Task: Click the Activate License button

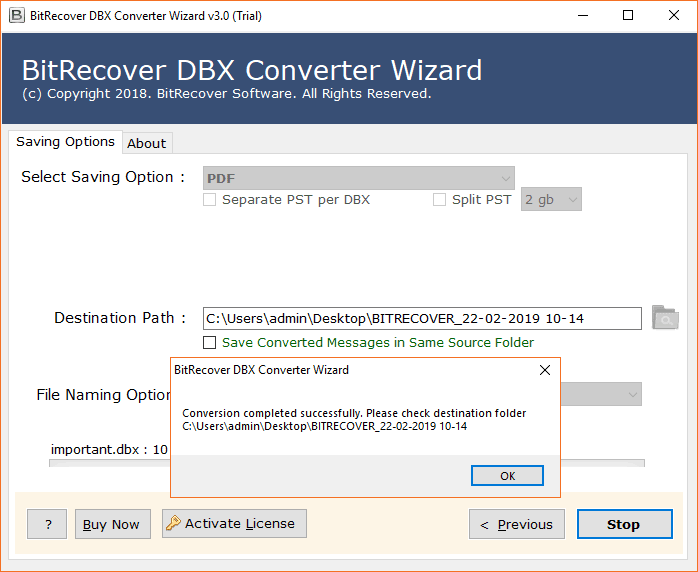Action: point(234,523)
